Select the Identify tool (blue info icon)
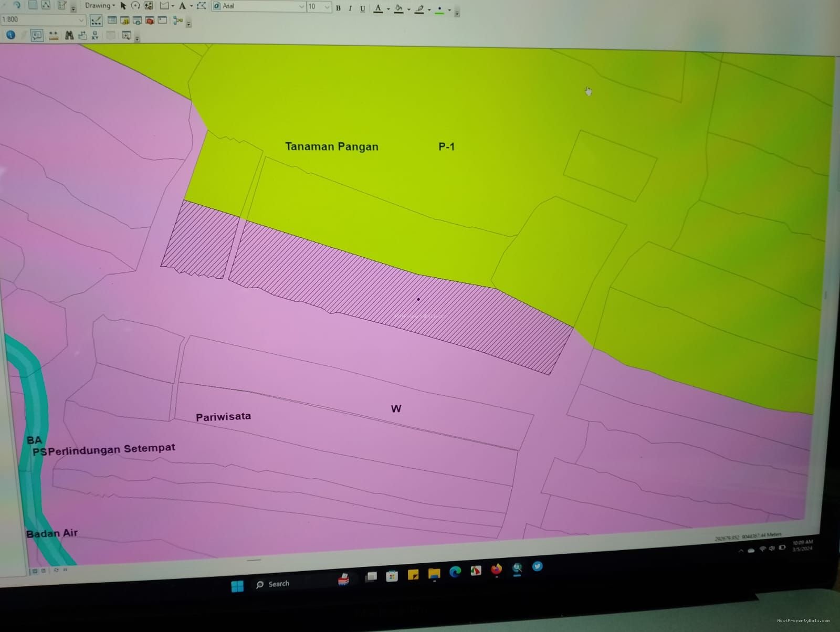The image size is (840, 632). coord(10,35)
